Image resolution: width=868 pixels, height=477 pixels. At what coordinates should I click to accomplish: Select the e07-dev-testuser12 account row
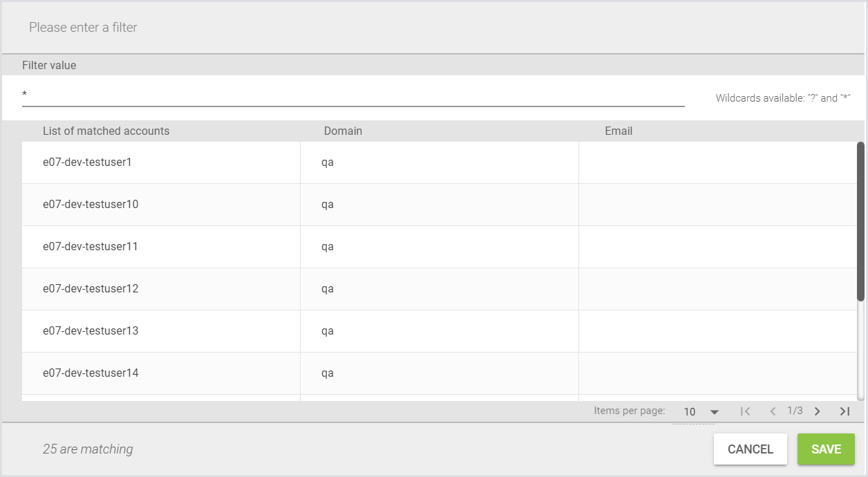click(x=91, y=289)
